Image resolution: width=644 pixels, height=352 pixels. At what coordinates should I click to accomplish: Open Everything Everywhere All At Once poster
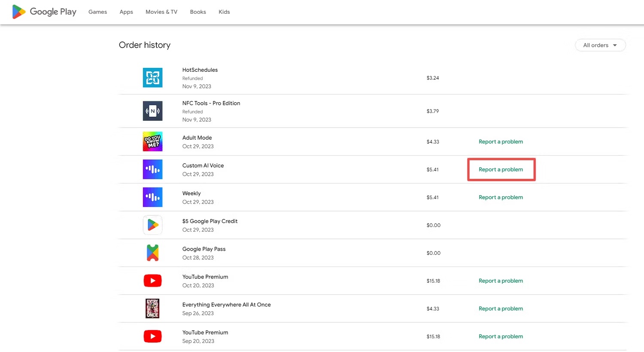(152, 309)
